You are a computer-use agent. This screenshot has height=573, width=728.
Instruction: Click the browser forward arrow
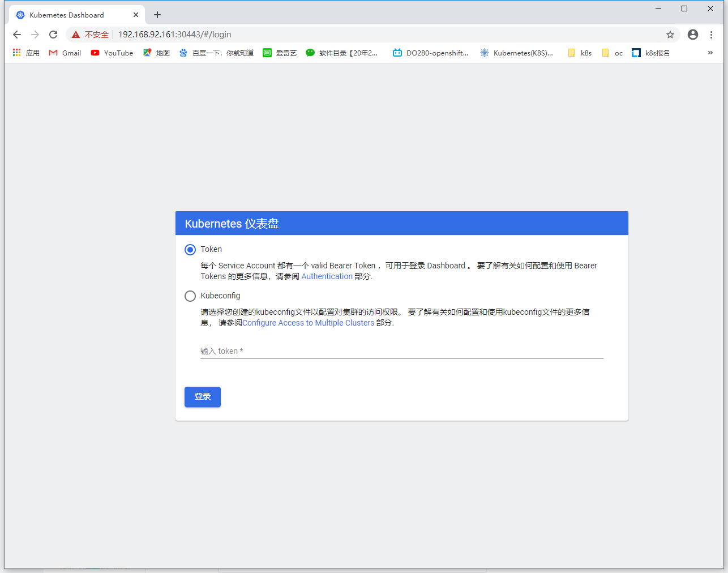click(35, 35)
